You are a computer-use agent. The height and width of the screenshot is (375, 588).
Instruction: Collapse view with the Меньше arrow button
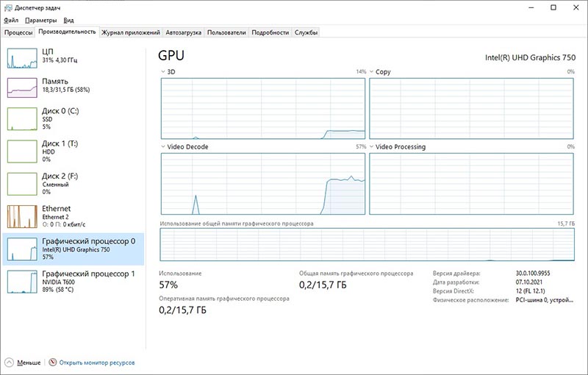[9, 362]
